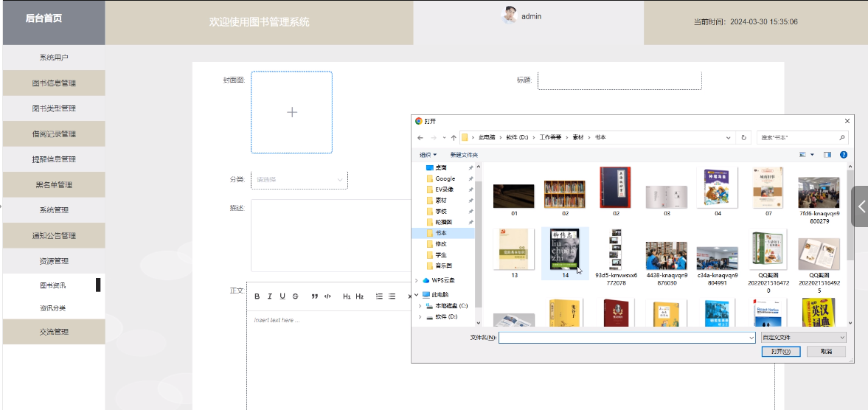
Task: Click the folder tree scrollbar down arrow
Action: [x=479, y=322]
